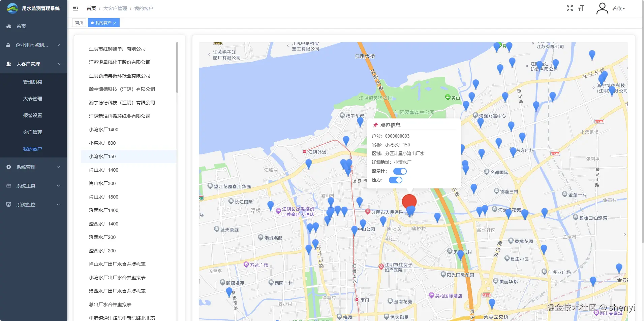Click the 江阴市人民医院 map icon
644x321 pixels.
pos(368,212)
